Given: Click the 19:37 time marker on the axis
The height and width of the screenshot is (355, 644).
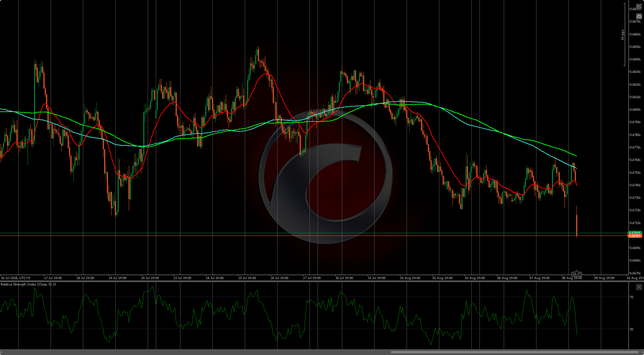Looking at the screenshot, I should [577, 274].
